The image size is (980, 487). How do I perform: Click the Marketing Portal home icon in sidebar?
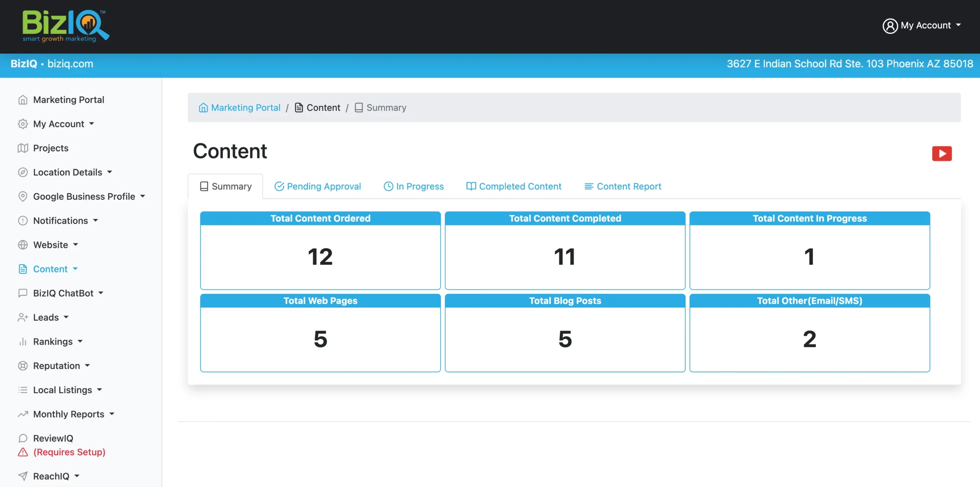(x=23, y=100)
